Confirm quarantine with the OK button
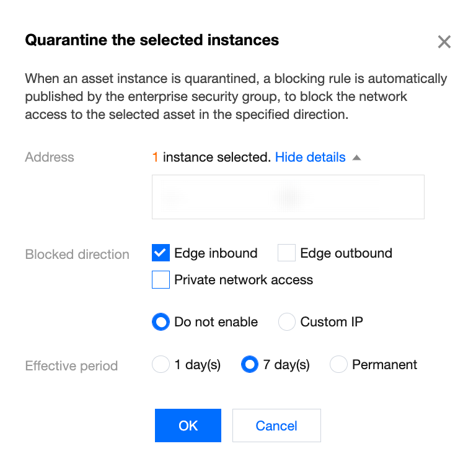Viewport: 476px width, 467px height. 188,426
